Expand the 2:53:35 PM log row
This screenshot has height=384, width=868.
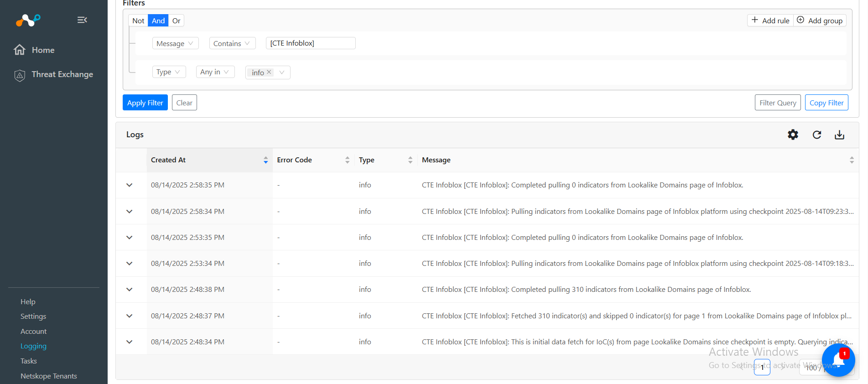coord(130,238)
